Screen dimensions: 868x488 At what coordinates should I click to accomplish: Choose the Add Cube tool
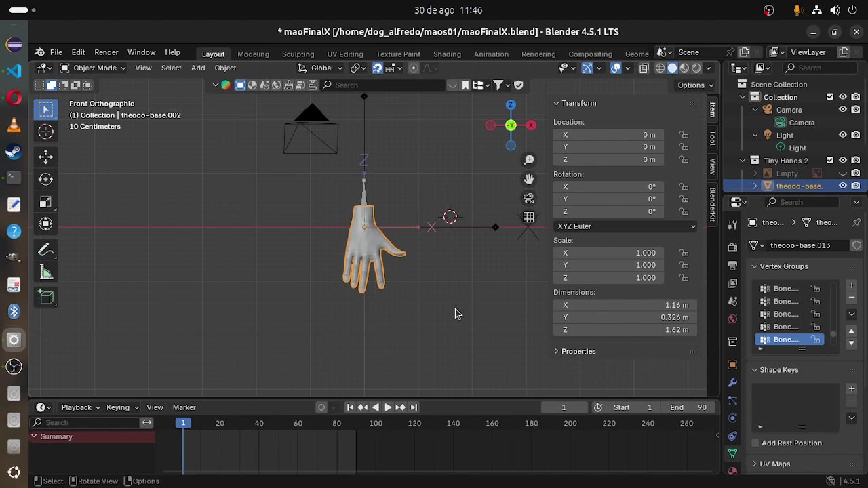(x=45, y=298)
